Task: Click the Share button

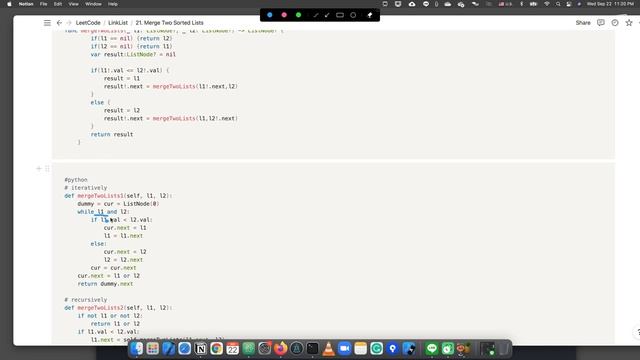Action: click(x=583, y=23)
